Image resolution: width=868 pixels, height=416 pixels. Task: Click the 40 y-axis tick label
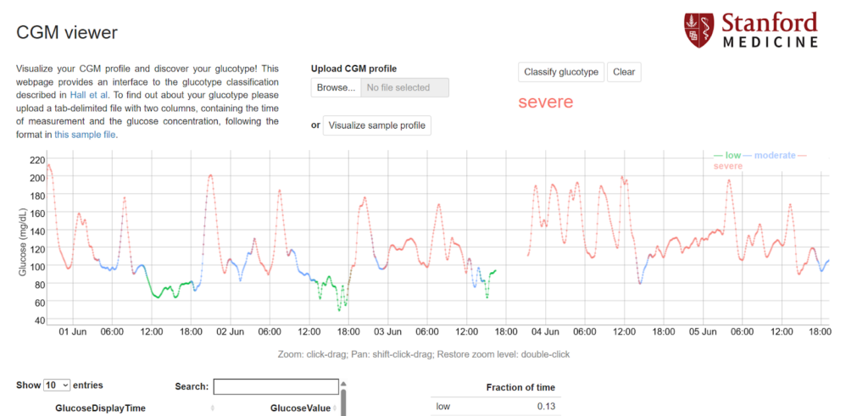(39, 319)
